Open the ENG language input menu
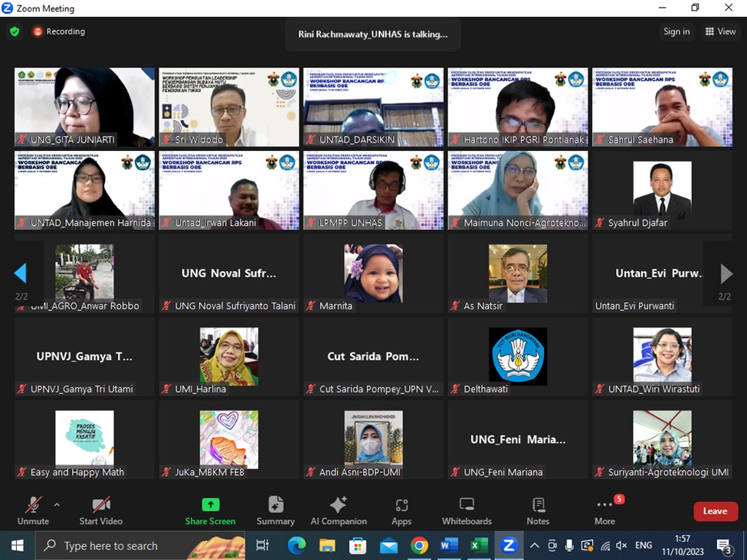 pos(644,545)
